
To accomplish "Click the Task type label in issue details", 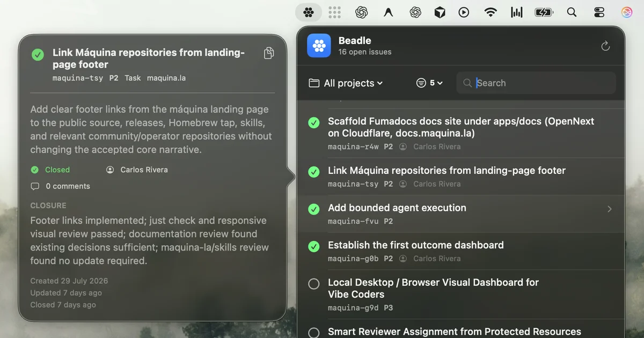I will pos(133,78).
